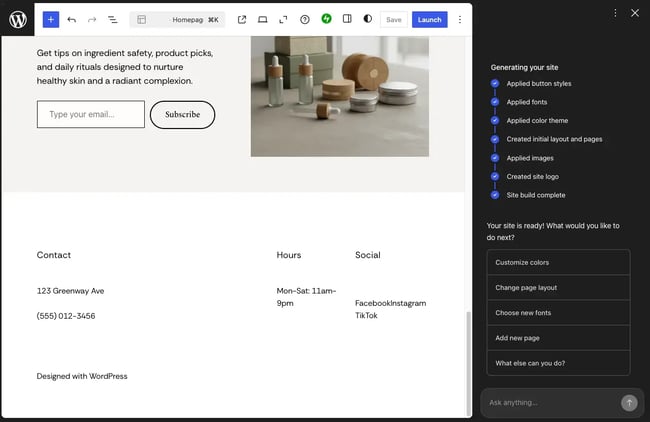Select the Hours heading
650x422 pixels.
click(x=289, y=255)
